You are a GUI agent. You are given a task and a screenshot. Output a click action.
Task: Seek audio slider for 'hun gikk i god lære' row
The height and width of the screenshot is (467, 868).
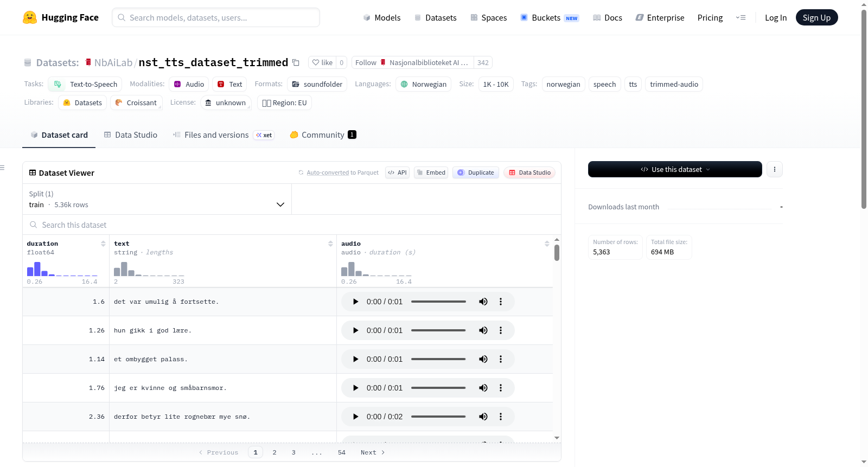pos(438,330)
